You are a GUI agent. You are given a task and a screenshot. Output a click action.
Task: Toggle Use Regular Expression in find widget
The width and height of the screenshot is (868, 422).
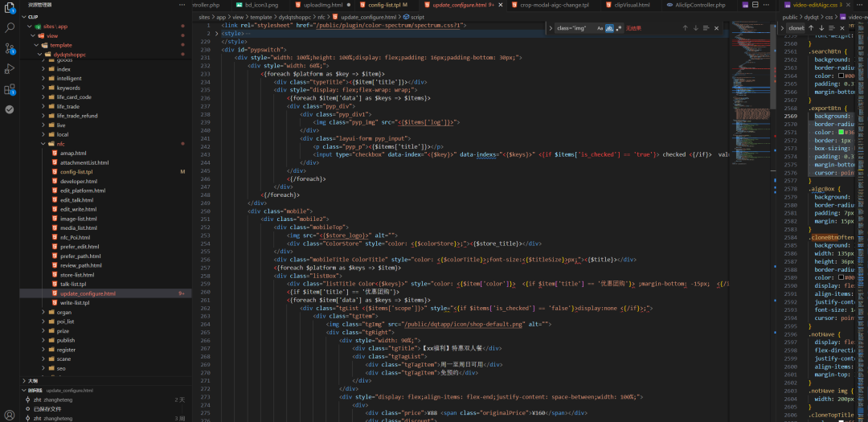pyautogui.click(x=618, y=27)
